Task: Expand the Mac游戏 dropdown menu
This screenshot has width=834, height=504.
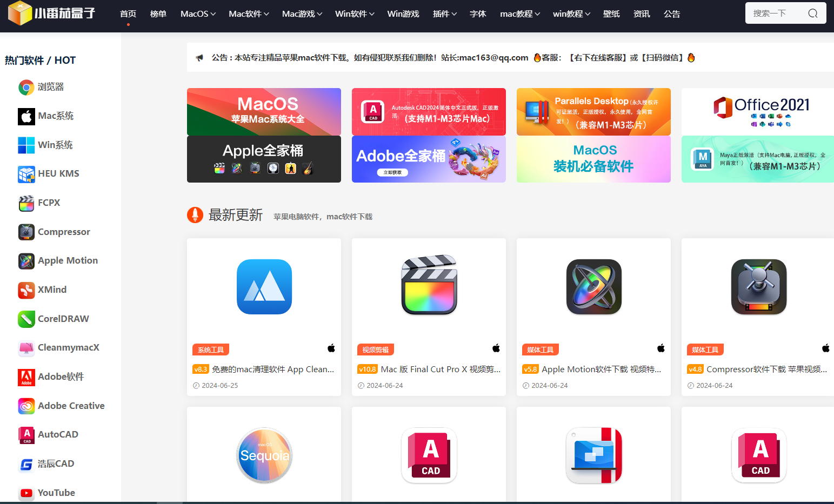Action: click(302, 14)
